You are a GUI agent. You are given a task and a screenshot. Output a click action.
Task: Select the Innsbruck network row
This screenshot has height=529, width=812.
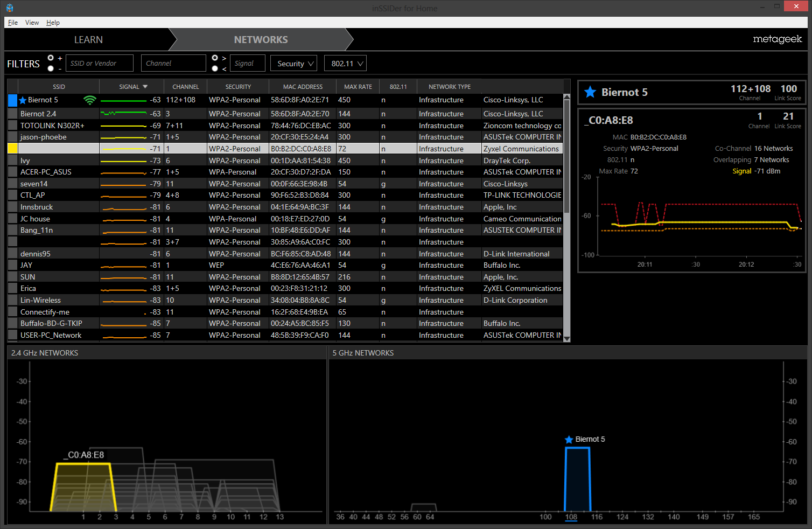pos(285,207)
